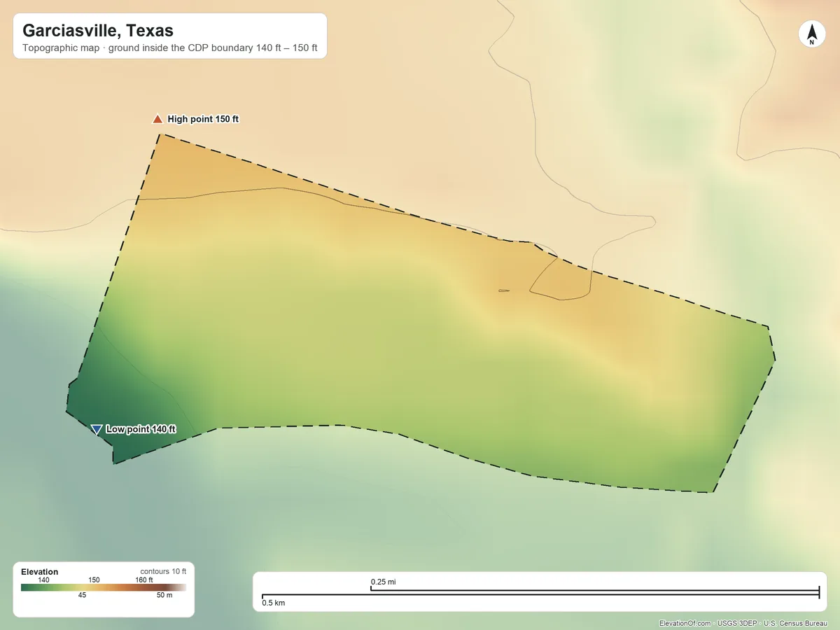Click the north arrow compass icon
Viewport: 840px width, 630px height.
(811, 34)
